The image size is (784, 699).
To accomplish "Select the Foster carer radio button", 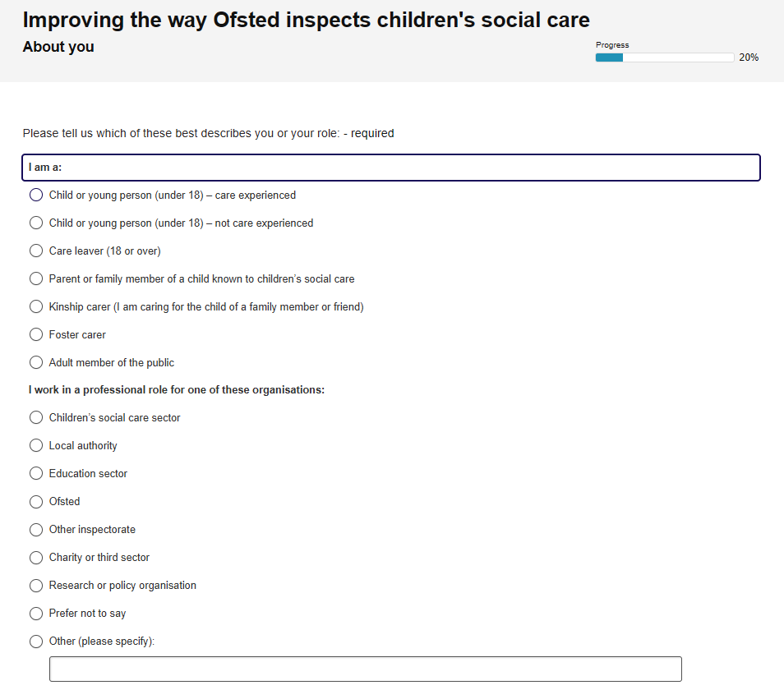I will coord(36,335).
